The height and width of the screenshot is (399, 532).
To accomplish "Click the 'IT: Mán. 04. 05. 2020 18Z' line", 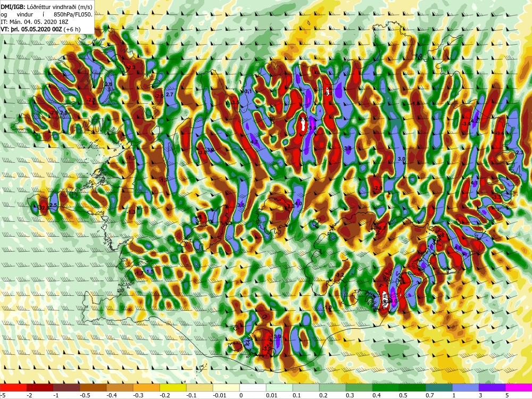I will (34, 22).
